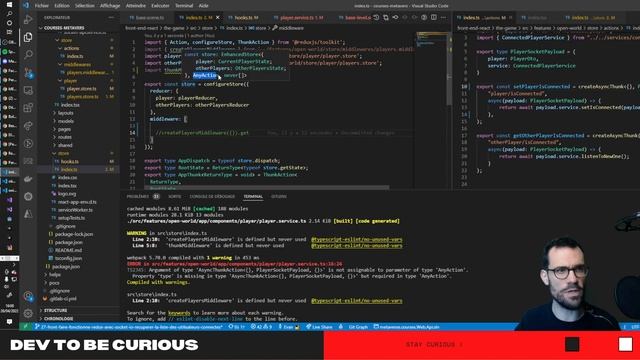Close the active index.ts tab
This screenshot has width=640, height=360.
point(218,18)
